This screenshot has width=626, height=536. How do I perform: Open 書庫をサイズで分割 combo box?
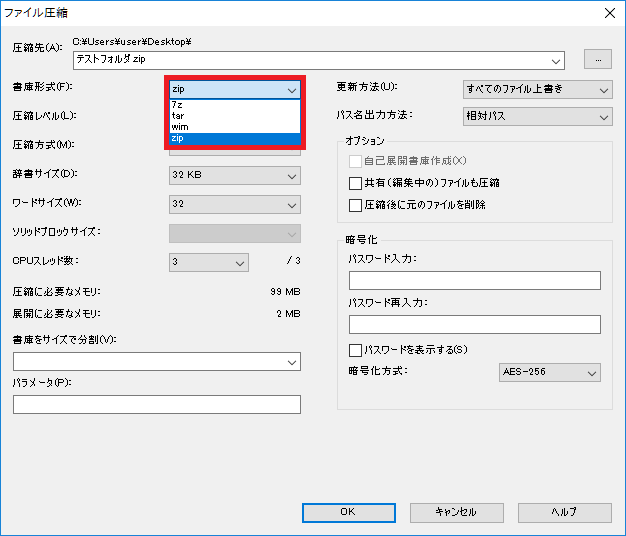tap(156, 362)
